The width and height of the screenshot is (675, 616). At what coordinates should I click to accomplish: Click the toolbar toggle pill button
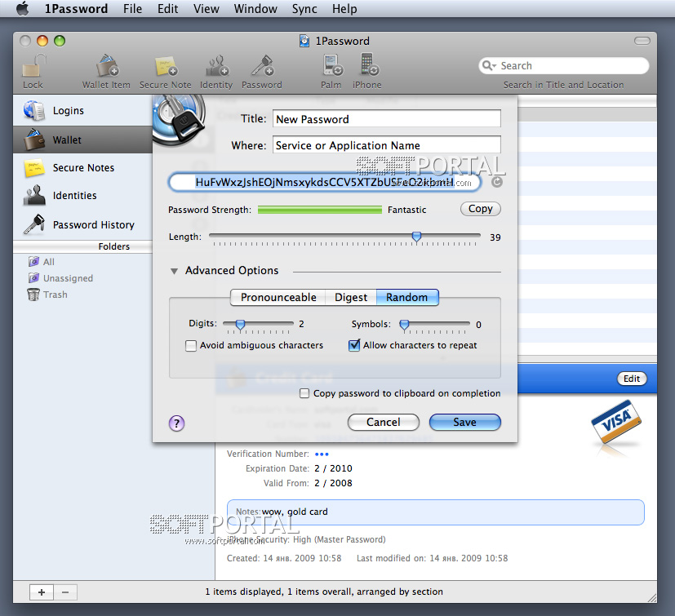[x=642, y=41]
